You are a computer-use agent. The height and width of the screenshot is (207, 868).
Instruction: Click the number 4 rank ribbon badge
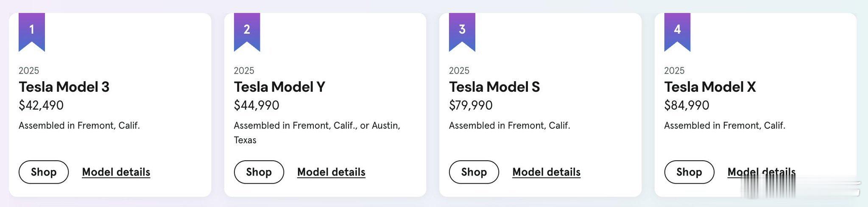(x=677, y=31)
